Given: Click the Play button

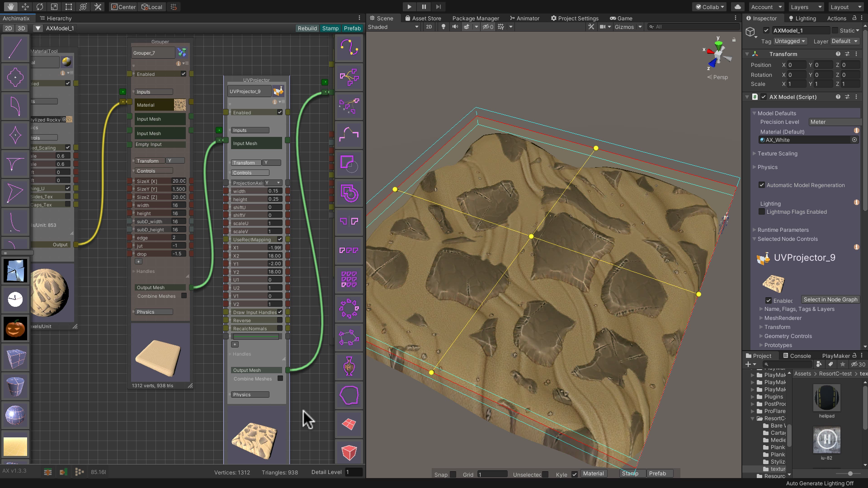Looking at the screenshot, I should pyautogui.click(x=409, y=7).
